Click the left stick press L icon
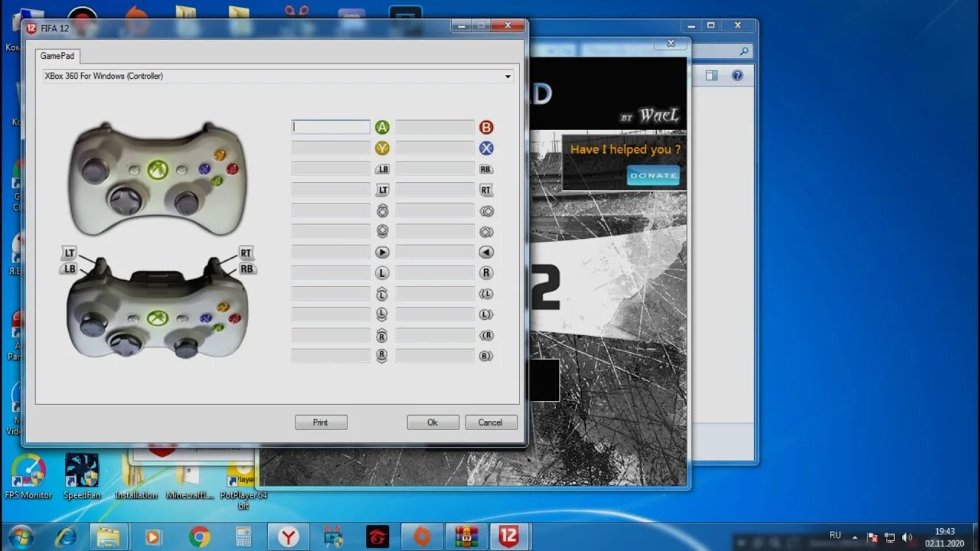 pos(382,272)
